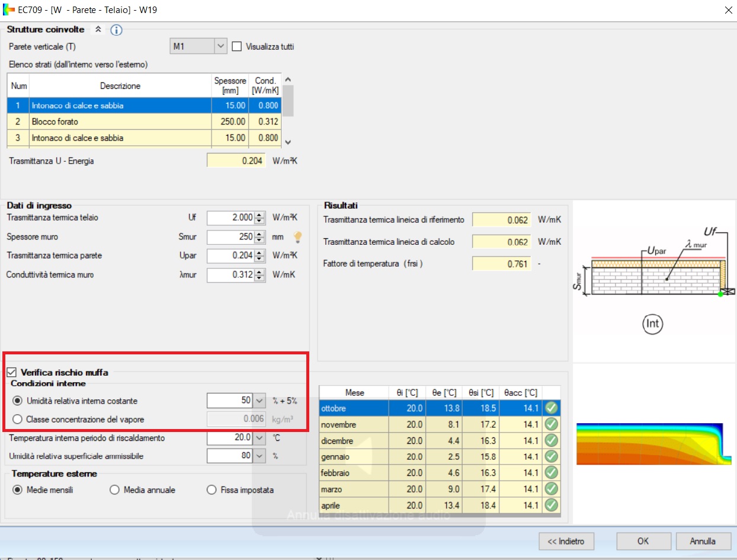Click the << Indietro button

(x=566, y=541)
